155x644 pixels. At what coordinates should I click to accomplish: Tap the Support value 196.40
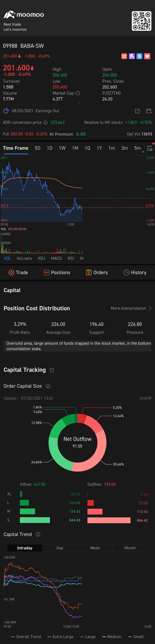pos(96,324)
